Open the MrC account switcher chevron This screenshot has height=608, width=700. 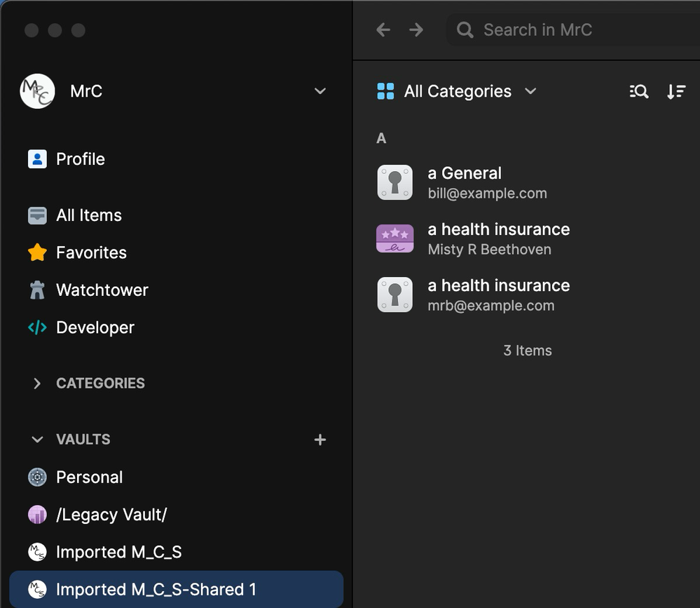(x=320, y=91)
